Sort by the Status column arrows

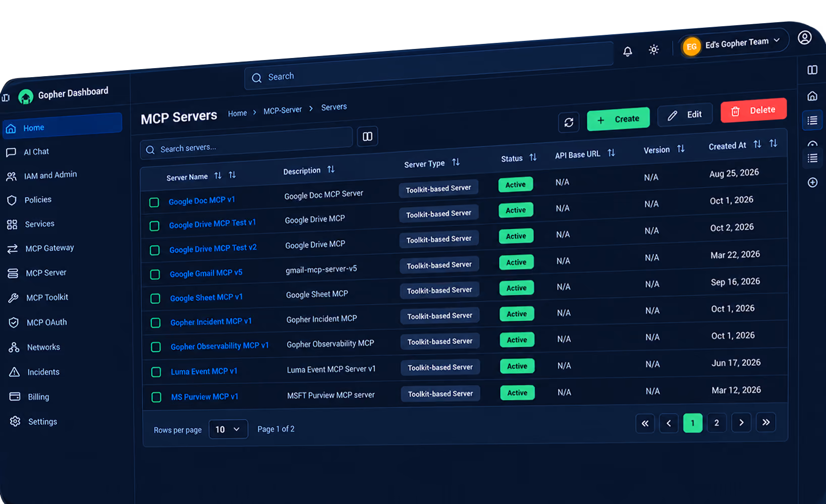coord(533,157)
